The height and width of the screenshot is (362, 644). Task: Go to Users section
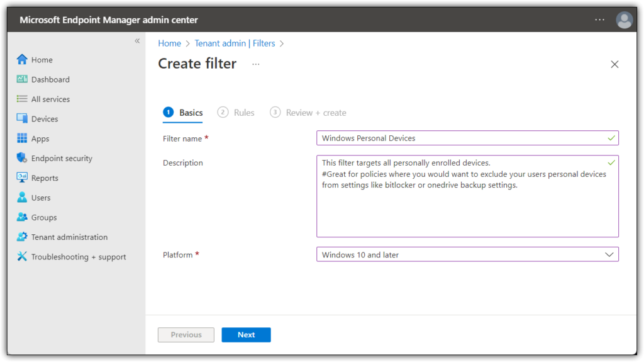(x=41, y=198)
